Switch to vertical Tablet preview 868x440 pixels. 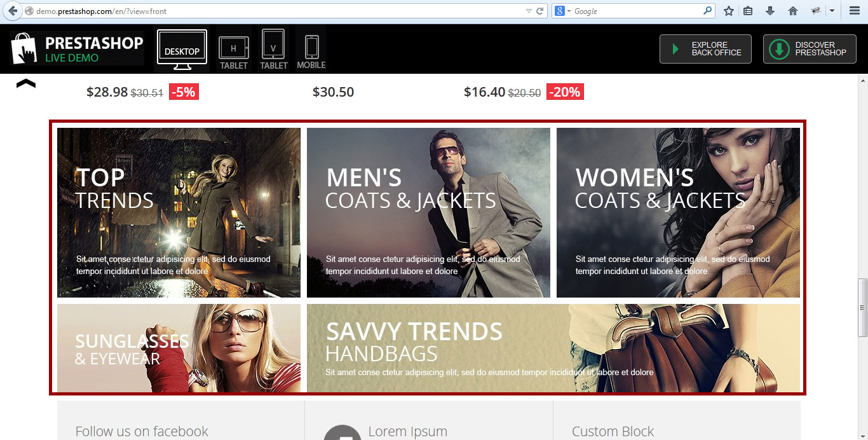[x=273, y=49]
